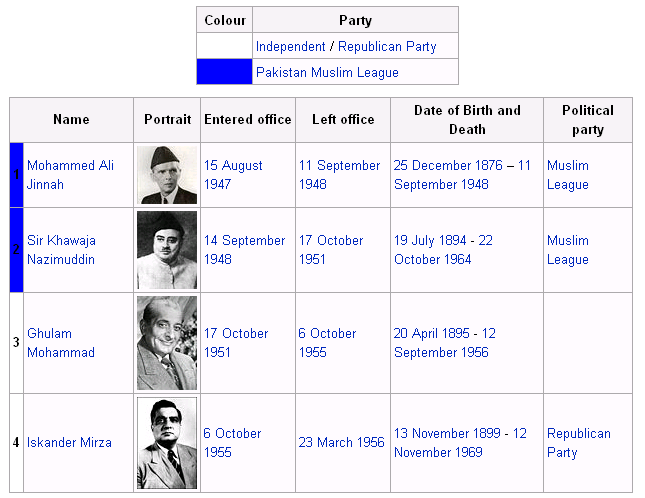
Task: Open the Mohammed Ali Jinnah link
Action: (70, 175)
